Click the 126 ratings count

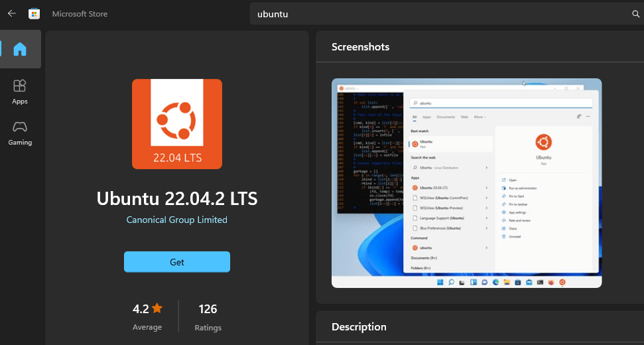click(x=208, y=309)
